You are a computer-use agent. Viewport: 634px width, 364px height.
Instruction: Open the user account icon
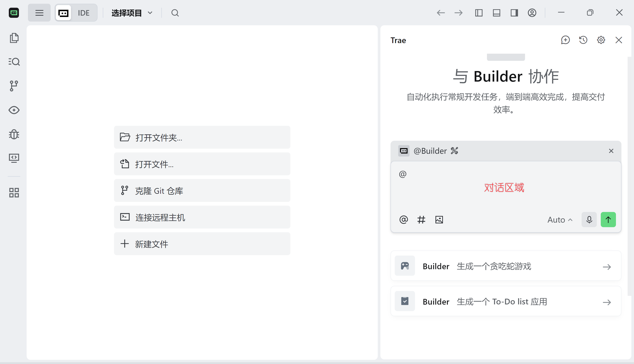(x=532, y=13)
